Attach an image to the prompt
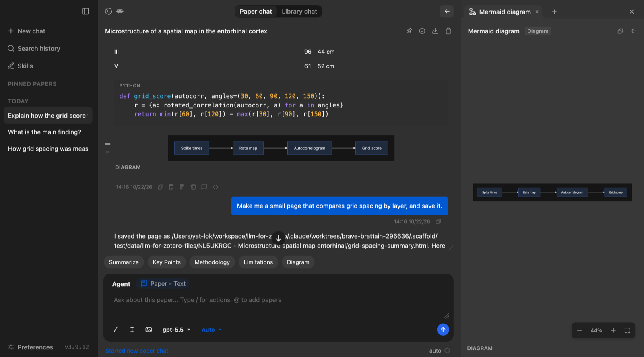Image resolution: width=644 pixels, height=357 pixels. pyautogui.click(x=149, y=330)
